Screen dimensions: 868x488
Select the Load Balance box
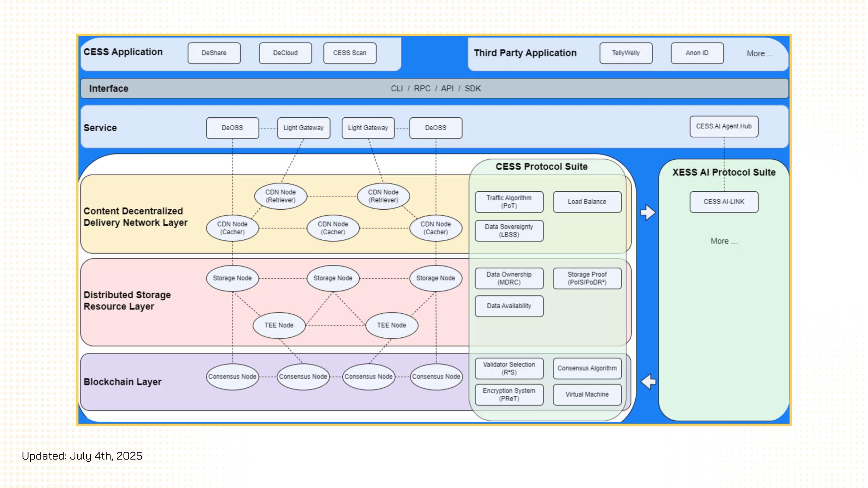click(x=587, y=202)
